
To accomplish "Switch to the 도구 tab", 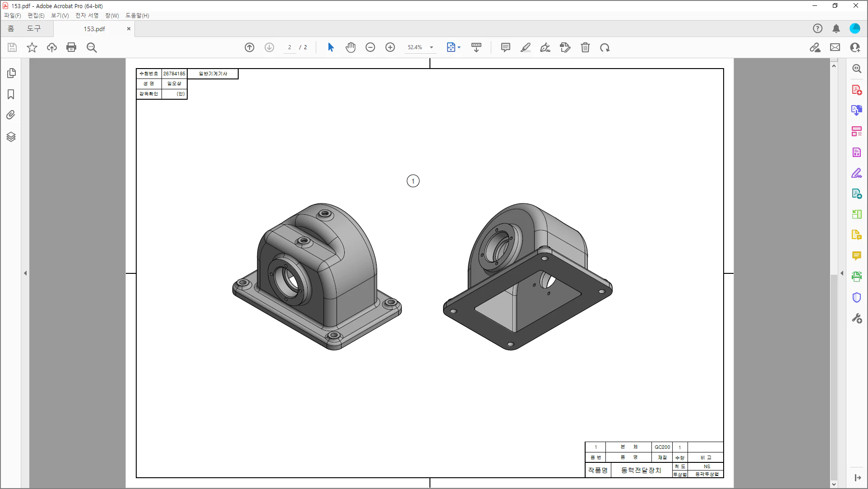I will pyautogui.click(x=34, y=28).
